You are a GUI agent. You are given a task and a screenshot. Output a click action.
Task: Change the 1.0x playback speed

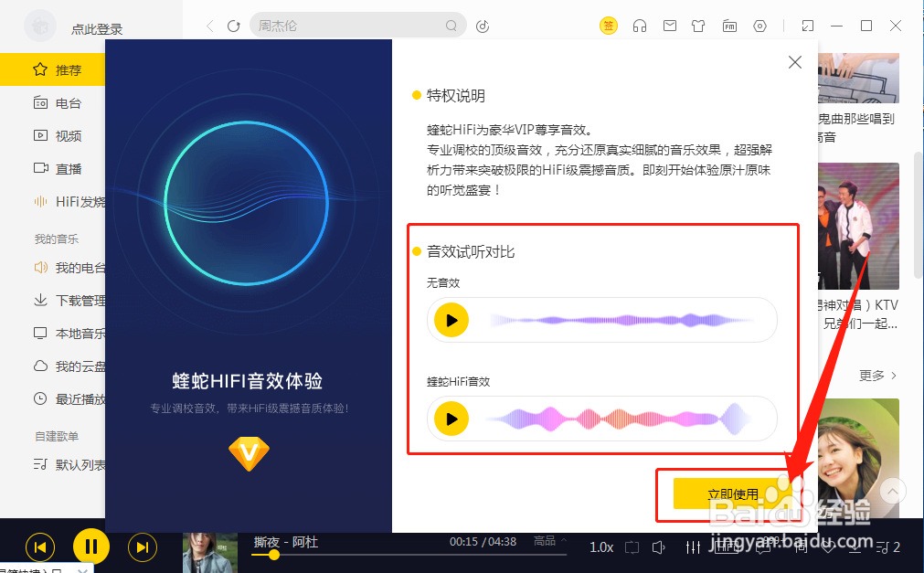(601, 547)
